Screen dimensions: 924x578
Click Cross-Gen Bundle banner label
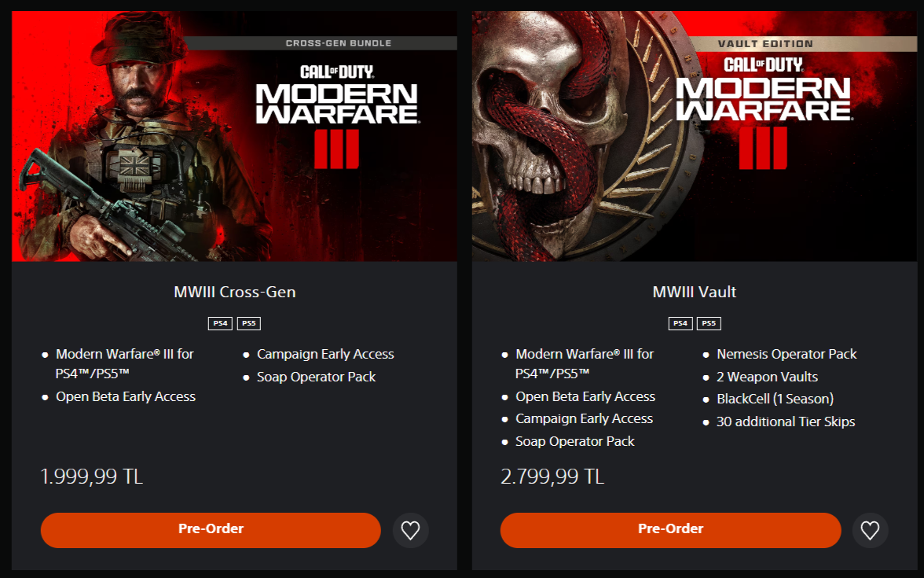(x=338, y=43)
